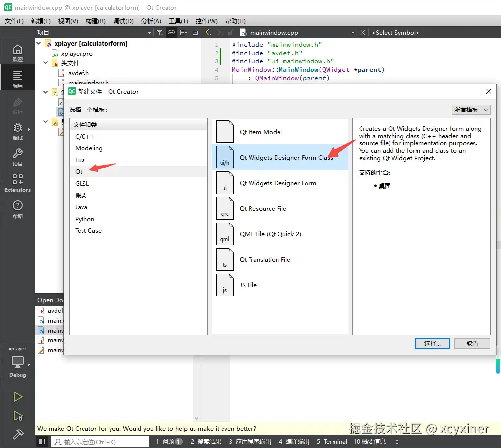Close mainwindow.cpp document with X

362,32
